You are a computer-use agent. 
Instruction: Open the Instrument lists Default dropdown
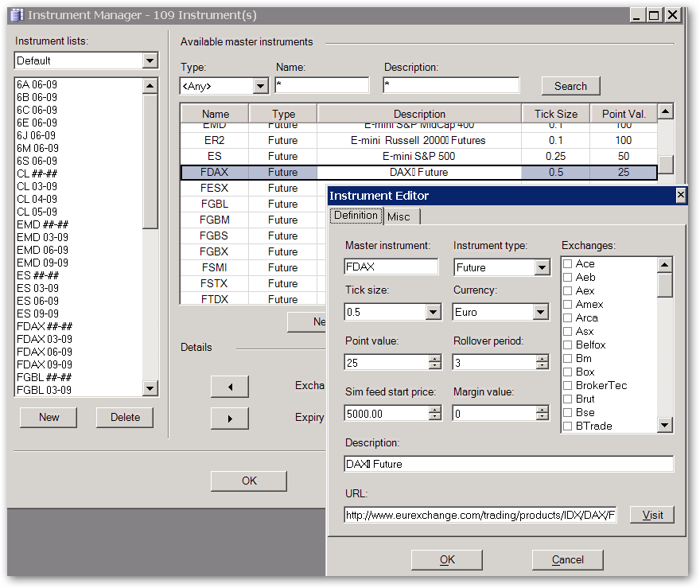click(x=150, y=61)
